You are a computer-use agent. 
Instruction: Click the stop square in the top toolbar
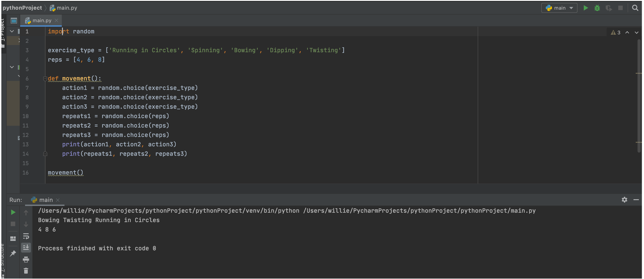point(620,8)
